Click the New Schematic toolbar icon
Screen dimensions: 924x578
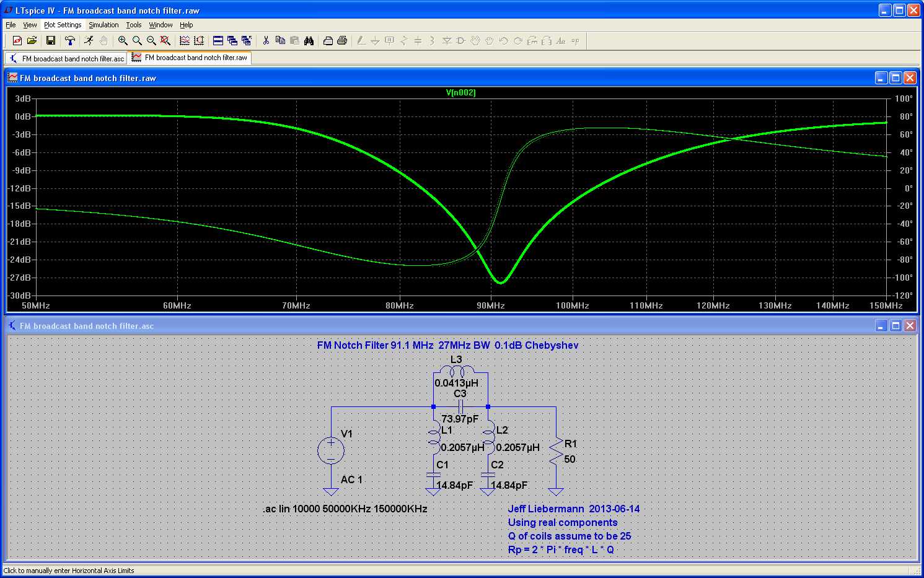tap(17, 41)
